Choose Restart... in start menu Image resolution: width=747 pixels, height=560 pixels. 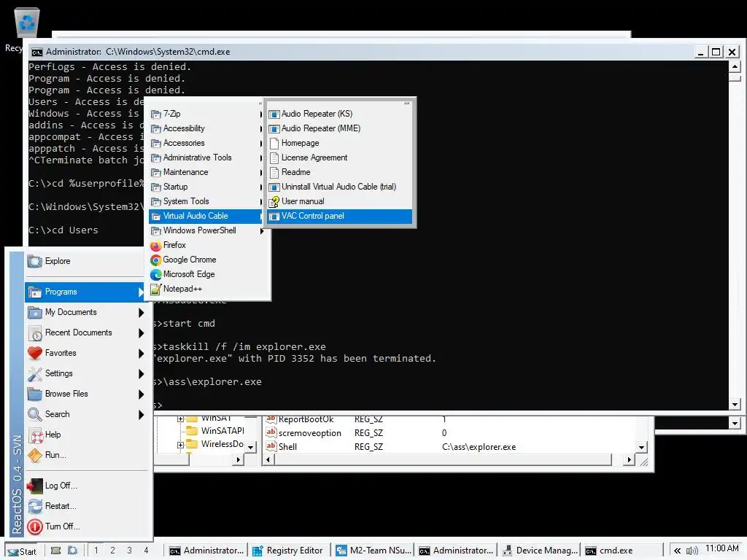pos(86,506)
